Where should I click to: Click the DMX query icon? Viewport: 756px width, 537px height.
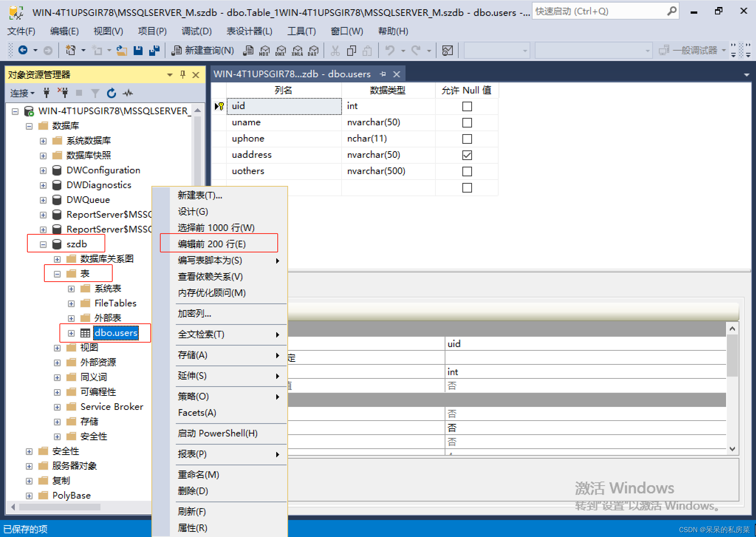coord(281,50)
